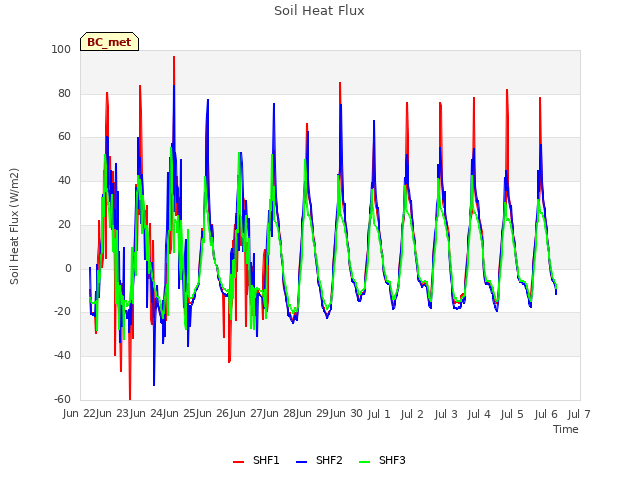This screenshot has height=480, width=640.
Task: Click the Time axis label
Action: [566, 429]
